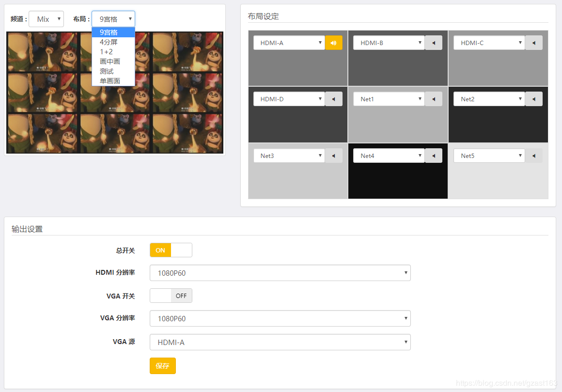This screenshot has width=562, height=392.
Task: Enable audio for the Net1 cell
Action: point(434,99)
